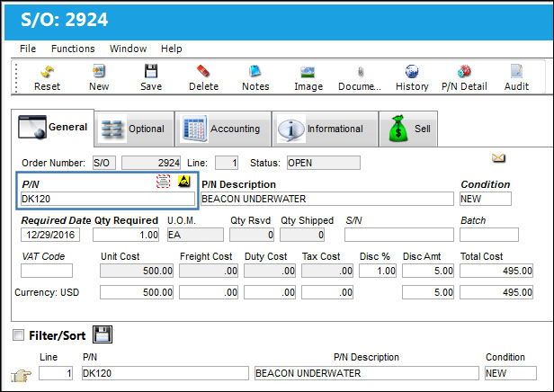Select NEW condition in bottom list row
The width and height of the screenshot is (554, 392).
pyautogui.click(x=511, y=373)
